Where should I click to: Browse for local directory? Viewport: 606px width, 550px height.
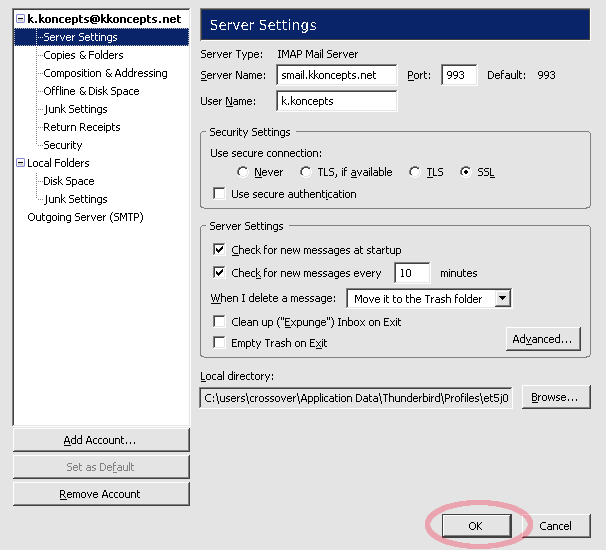click(556, 397)
